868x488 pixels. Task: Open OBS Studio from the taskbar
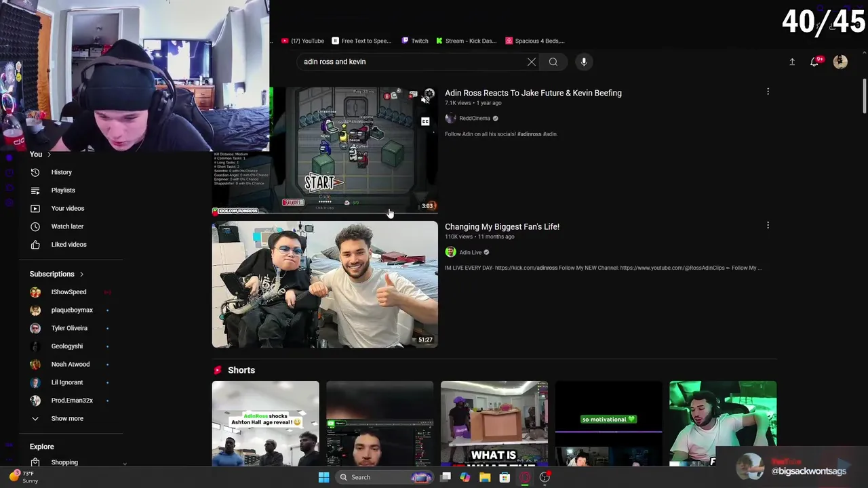pyautogui.click(x=545, y=477)
